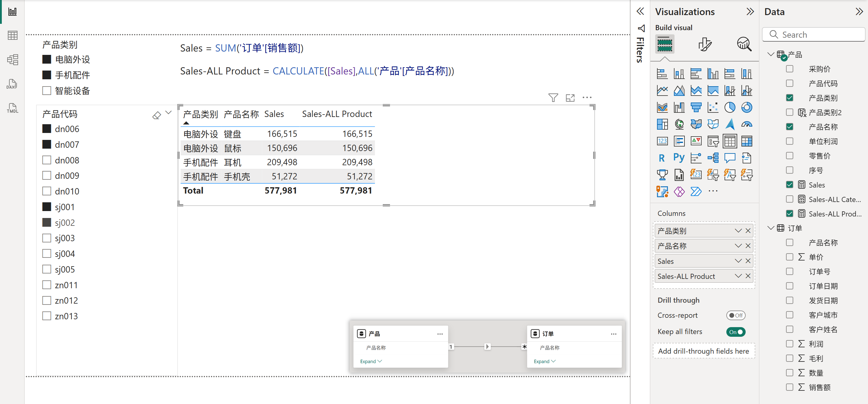Select the Card visual icon
The width and height of the screenshot is (868, 404).
662,141
